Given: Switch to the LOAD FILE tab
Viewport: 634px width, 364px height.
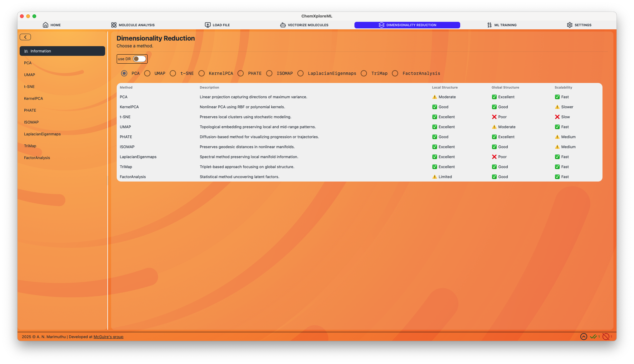Looking at the screenshot, I should tap(217, 25).
